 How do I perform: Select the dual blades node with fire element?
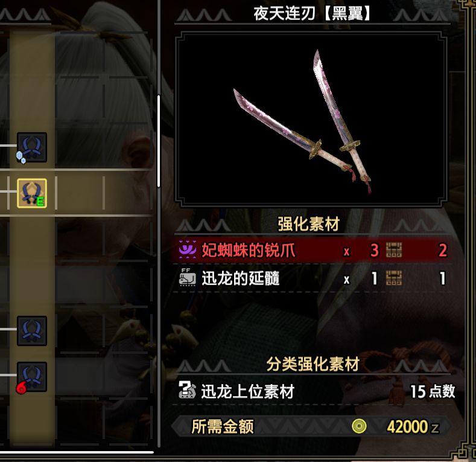[32, 377]
